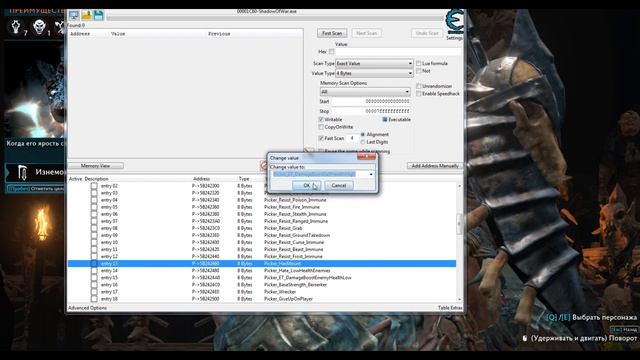
Task: Toggle the entry 18 active checkbox
Action: [x=94, y=299]
